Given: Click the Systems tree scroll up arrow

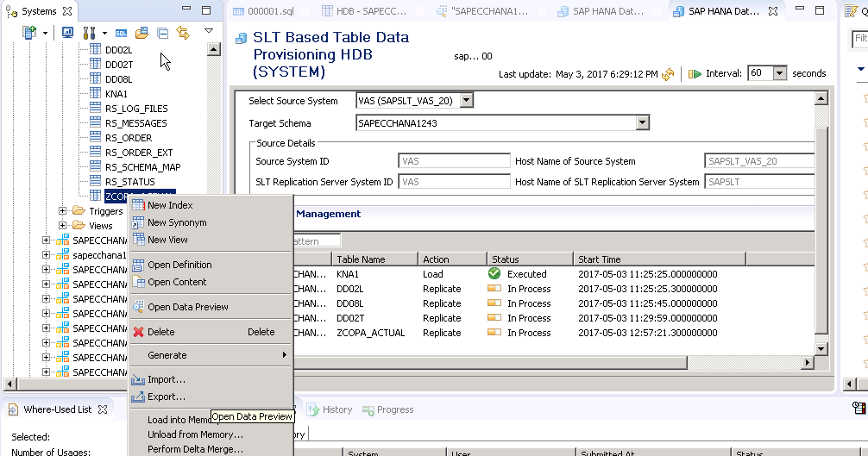Looking at the screenshot, I should (x=214, y=49).
